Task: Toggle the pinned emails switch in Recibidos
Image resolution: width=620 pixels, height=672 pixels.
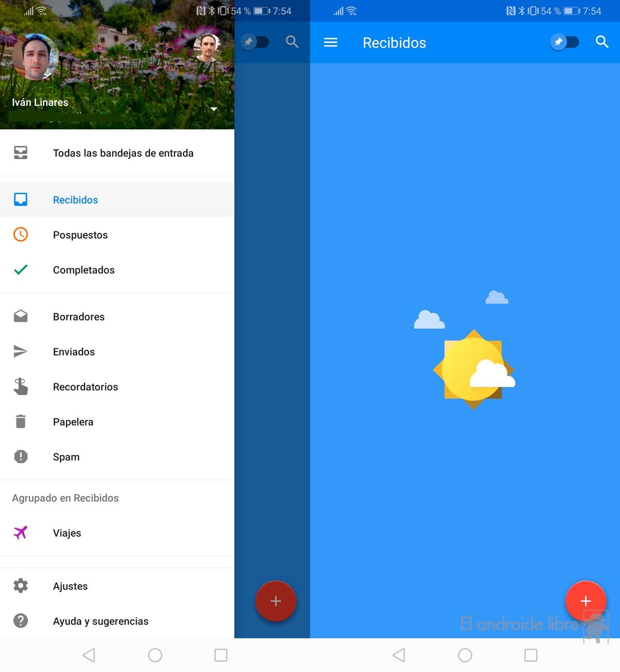Action: tap(565, 42)
